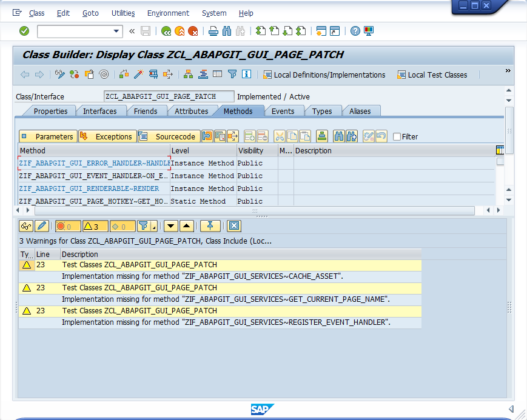
Task: Click the Parameters button
Action: coord(48,136)
